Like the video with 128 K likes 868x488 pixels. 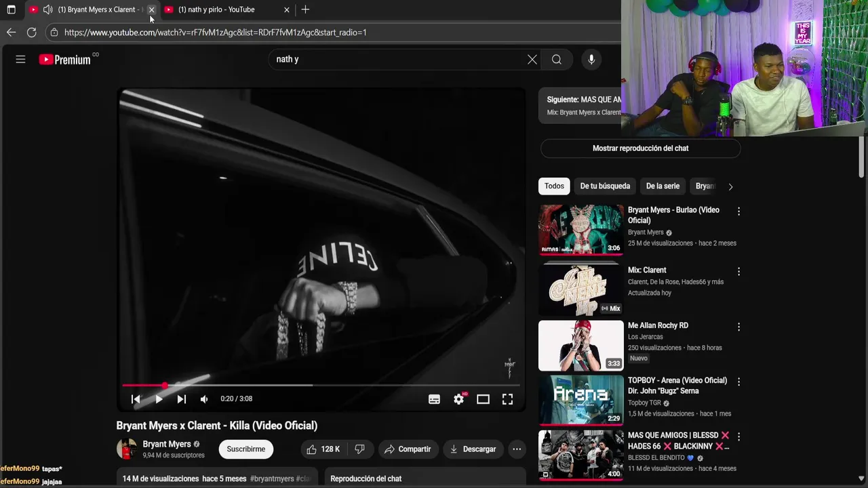(x=323, y=449)
